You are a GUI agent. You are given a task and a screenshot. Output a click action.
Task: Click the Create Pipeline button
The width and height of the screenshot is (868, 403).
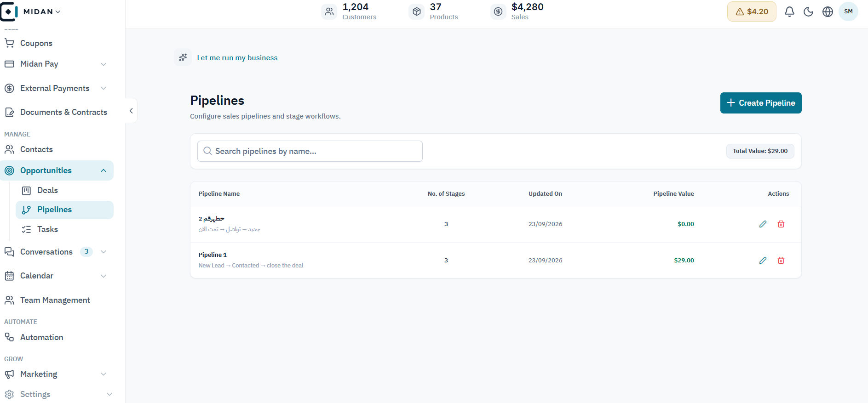(761, 103)
